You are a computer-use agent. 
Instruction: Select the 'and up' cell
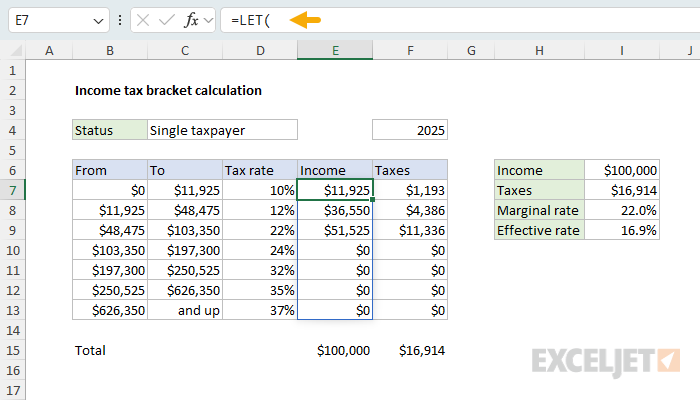pyautogui.click(x=185, y=310)
